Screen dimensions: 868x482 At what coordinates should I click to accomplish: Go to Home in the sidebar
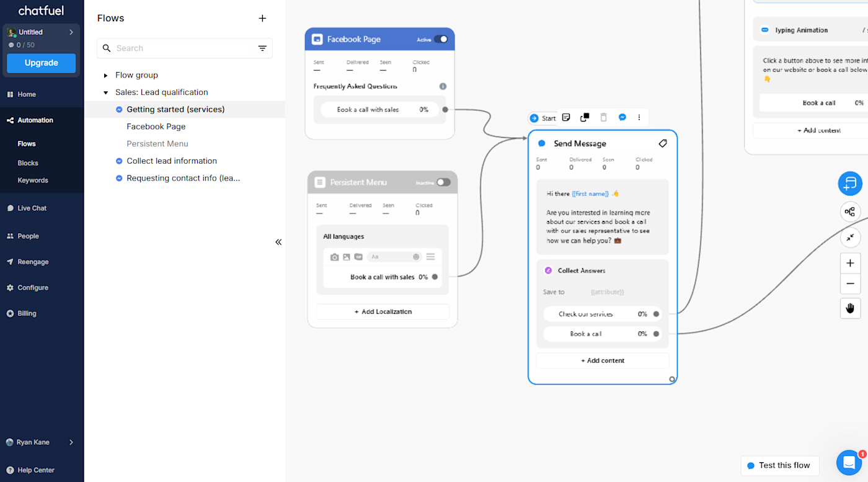27,94
